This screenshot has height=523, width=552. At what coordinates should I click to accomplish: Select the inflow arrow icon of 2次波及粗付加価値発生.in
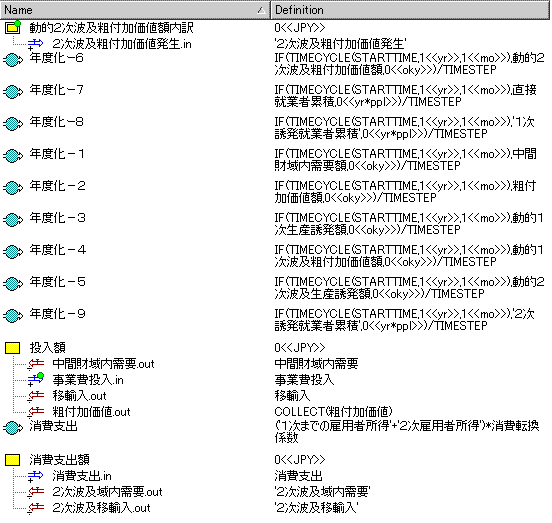click(x=35, y=44)
